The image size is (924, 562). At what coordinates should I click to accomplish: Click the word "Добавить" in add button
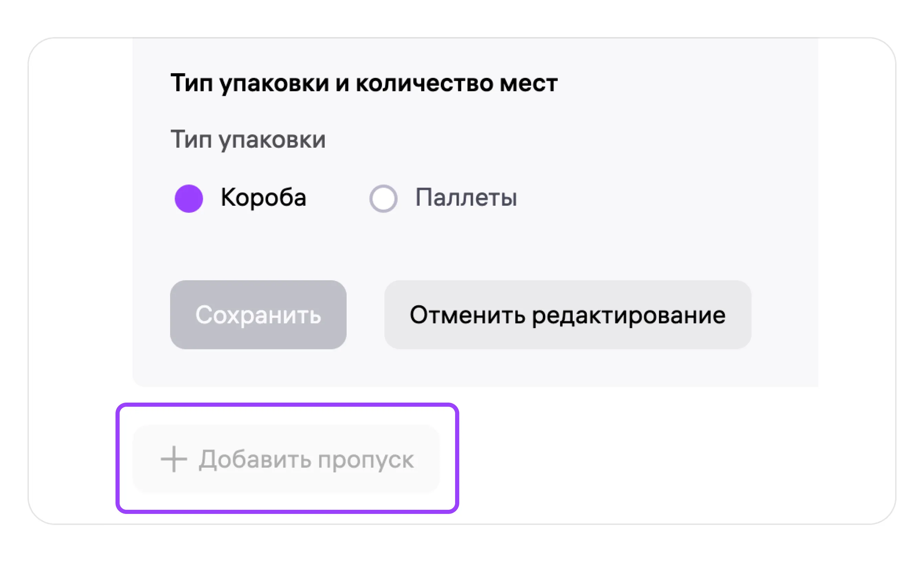point(255,459)
